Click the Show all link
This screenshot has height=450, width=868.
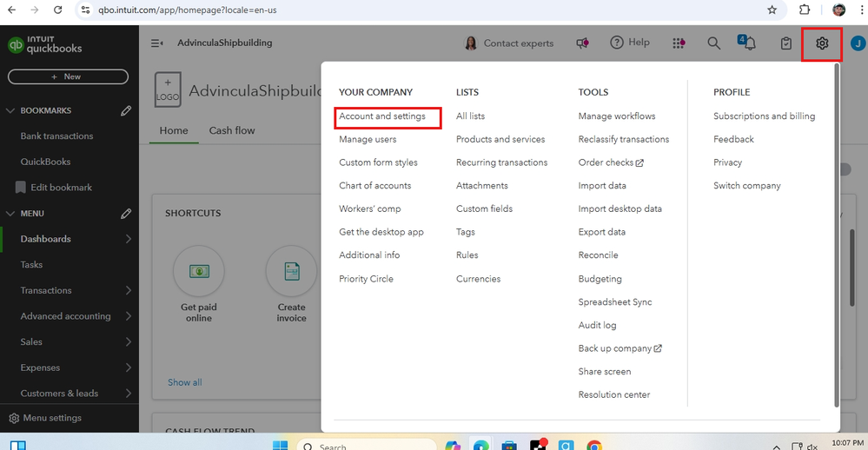click(185, 382)
